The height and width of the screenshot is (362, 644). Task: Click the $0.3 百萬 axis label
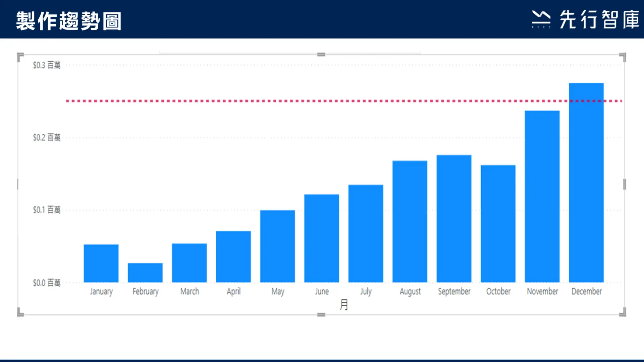47,65
